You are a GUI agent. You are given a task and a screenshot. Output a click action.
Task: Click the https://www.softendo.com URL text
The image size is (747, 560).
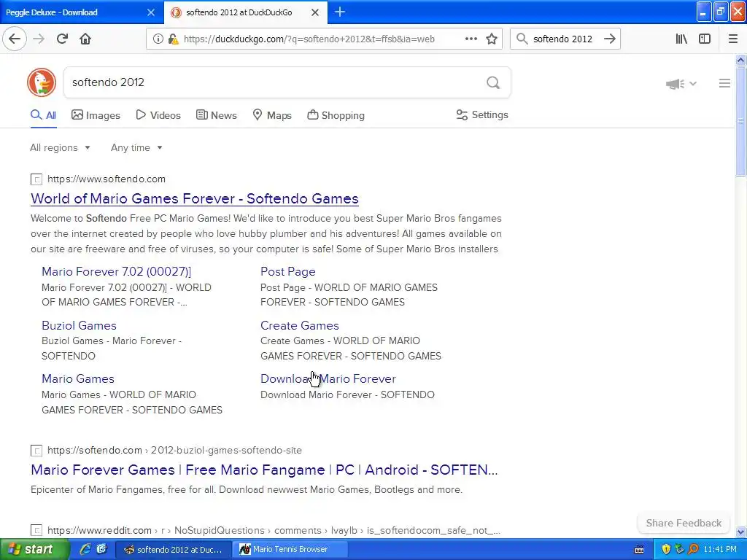pyautogui.click(x=107, y=179)
